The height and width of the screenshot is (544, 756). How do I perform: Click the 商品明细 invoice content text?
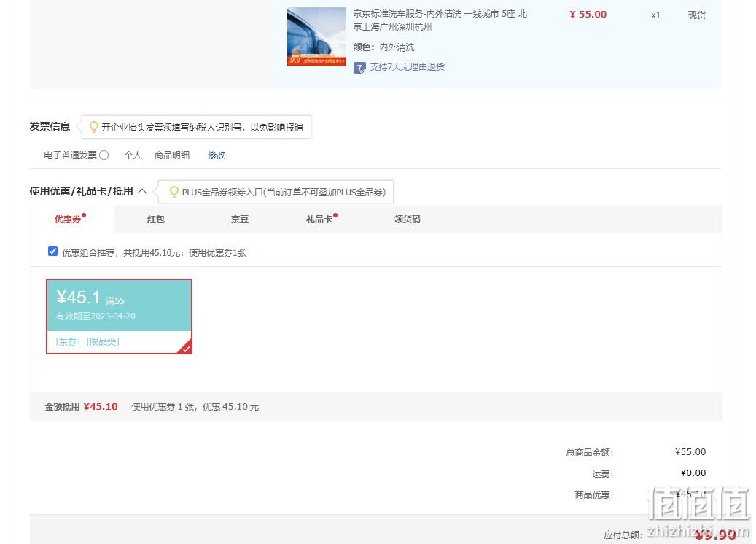171,155
